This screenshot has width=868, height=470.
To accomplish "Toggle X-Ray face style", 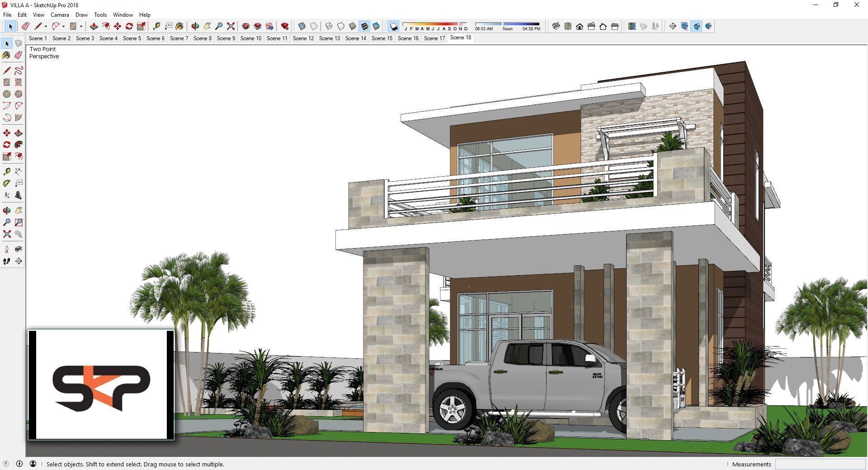I will click(x=302, y=26).
